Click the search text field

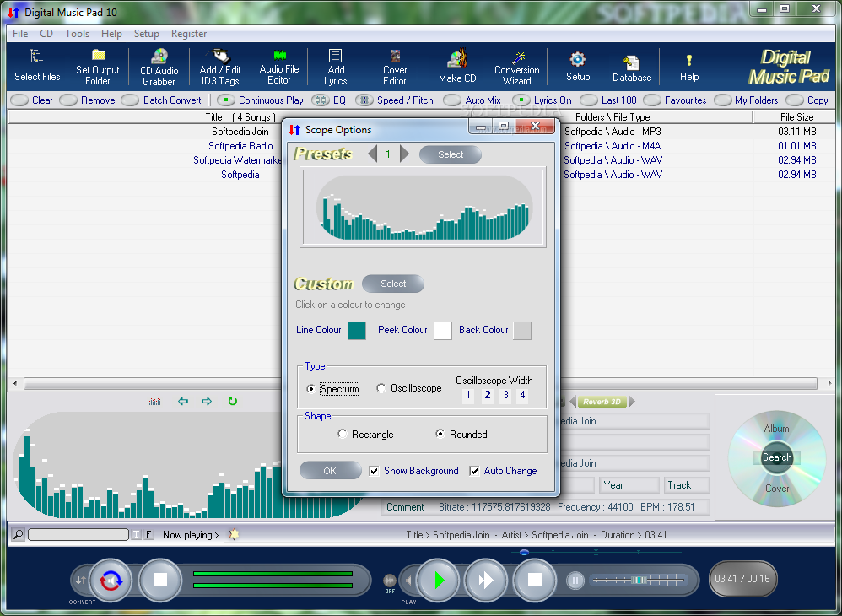point(78,534)
